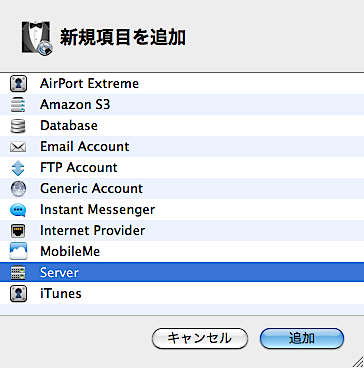
Task: Click the Server rack icon
Action: (x=18, y=273)
